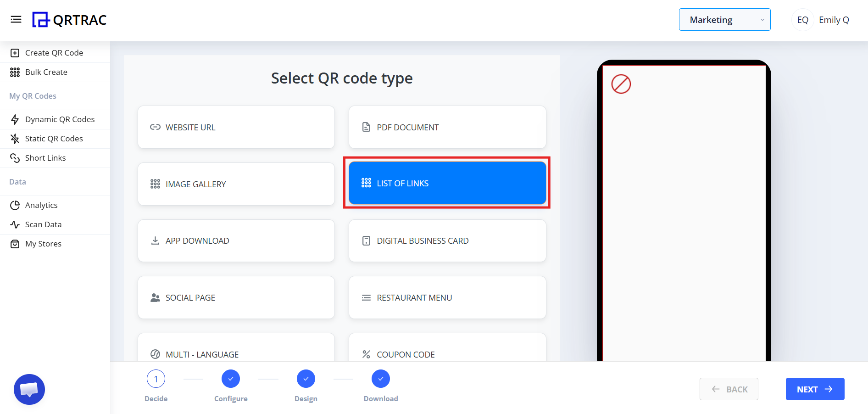Open the Marketing workspace dropdown

tap(724, 19)
